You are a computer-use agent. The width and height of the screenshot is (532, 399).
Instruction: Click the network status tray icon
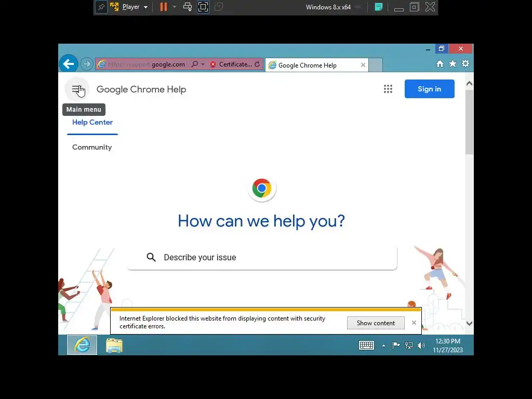[x=409, y=345]
